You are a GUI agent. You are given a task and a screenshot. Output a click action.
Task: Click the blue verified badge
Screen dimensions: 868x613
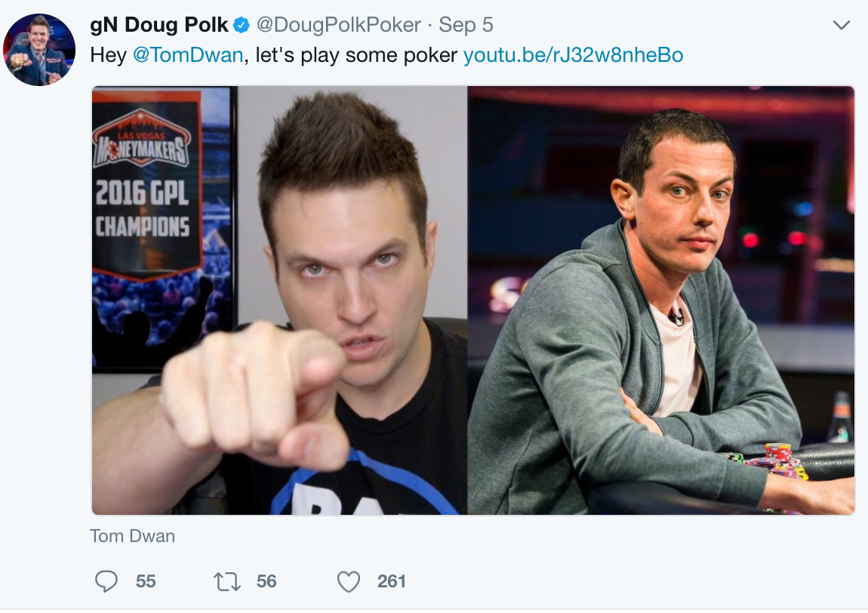pyautogui.click(x=242, y=25)
